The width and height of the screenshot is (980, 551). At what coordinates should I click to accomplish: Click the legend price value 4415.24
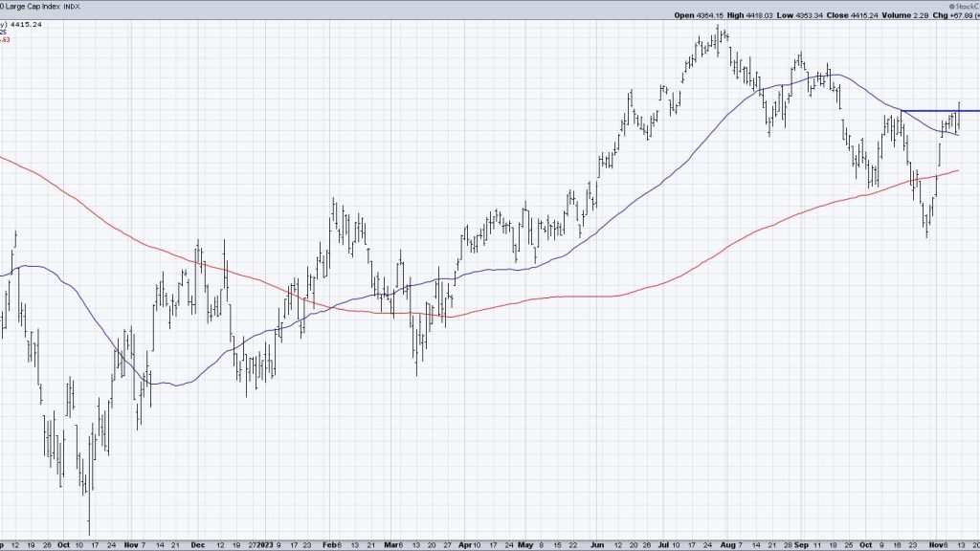point(25,26)
